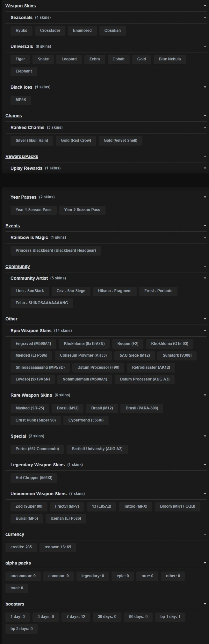Collapse the Epic Weapon Skins arrow
The width and height of the screenshot is (209, 644).
point(205,331)
